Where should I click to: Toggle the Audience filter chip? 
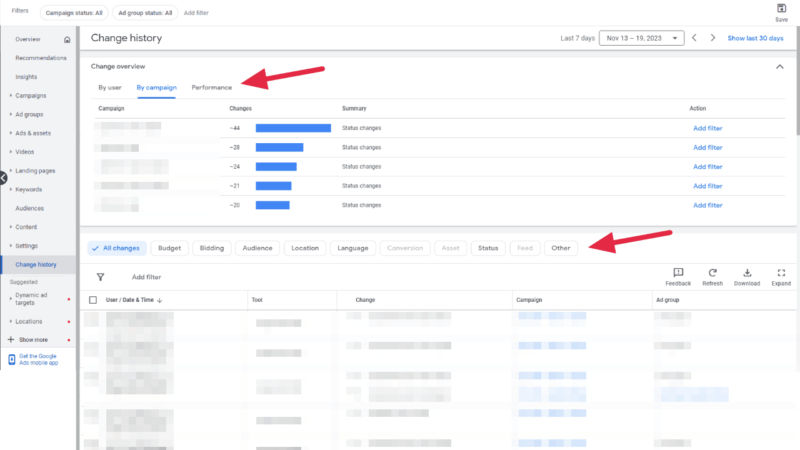257,248
